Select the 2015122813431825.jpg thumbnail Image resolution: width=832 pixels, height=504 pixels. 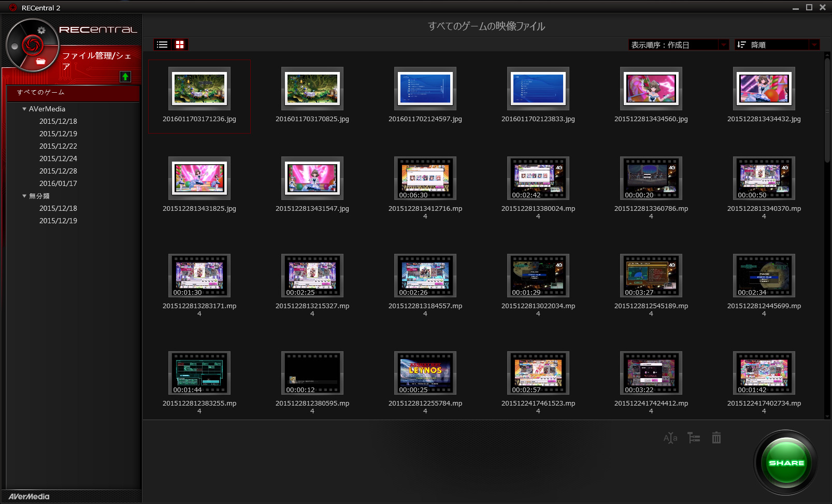pos(199,178)
